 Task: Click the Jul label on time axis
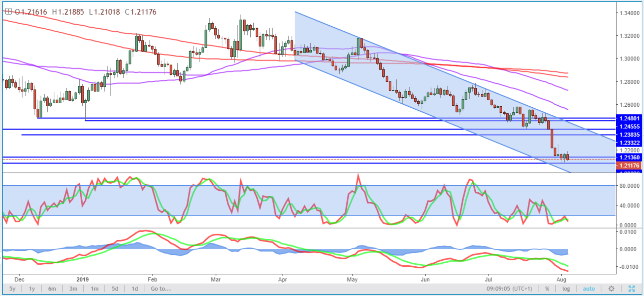(x=488, y=279)
